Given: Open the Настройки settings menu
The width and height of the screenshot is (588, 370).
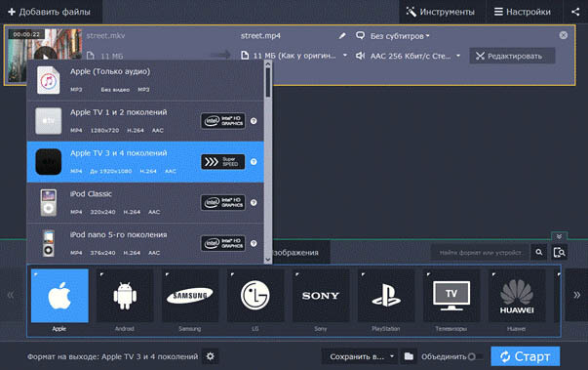Looking at the screenshot, I should [x=523, y=12].
